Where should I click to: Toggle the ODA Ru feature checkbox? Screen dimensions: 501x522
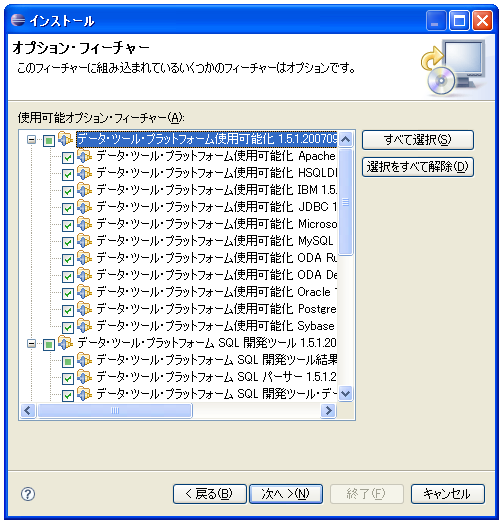(68, 260)
